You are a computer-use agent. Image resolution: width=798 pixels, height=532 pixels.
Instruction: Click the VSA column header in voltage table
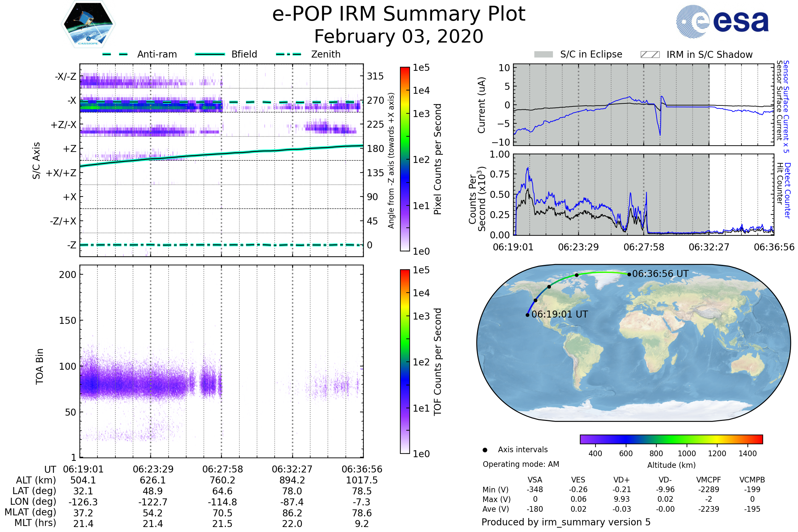tap(535, 480)
